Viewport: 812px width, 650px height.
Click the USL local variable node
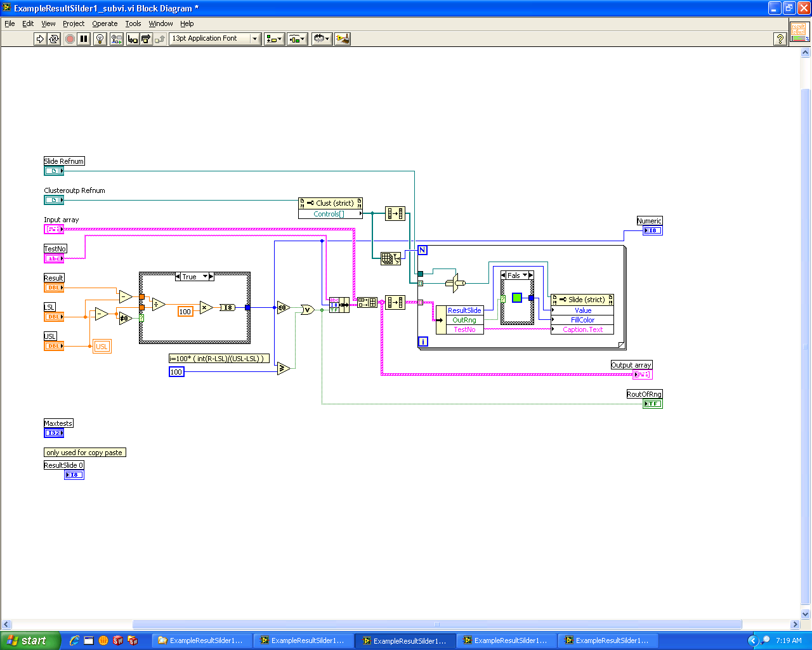point(101,346)
